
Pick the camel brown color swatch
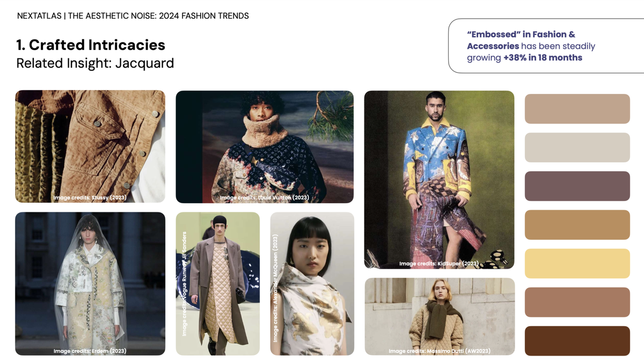(577, 225)
